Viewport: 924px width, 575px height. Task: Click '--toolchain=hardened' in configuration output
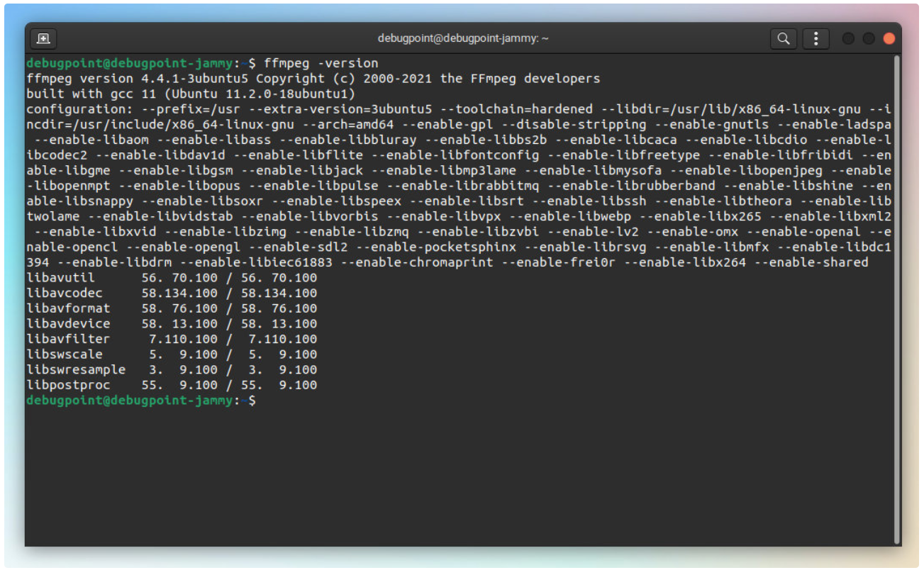point(516,109)
